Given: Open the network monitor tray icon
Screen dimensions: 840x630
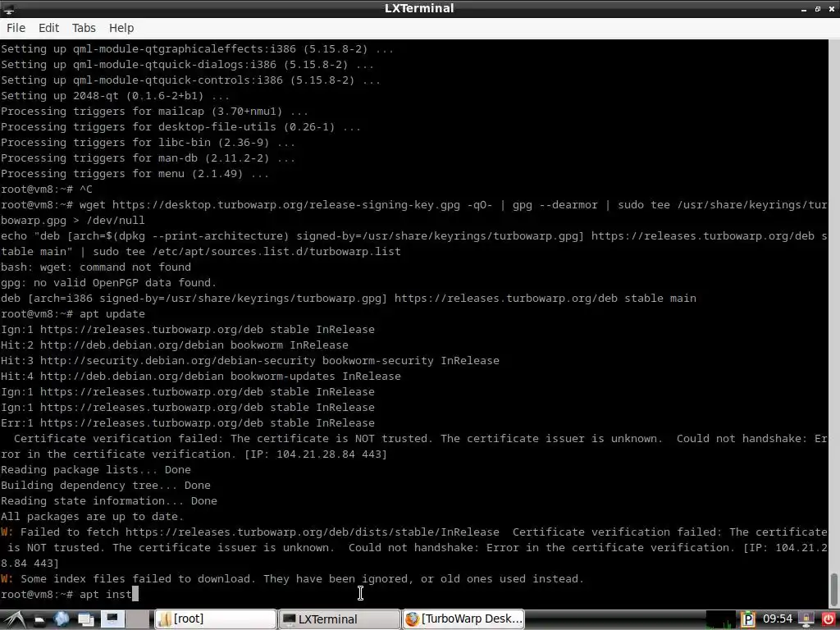Looking at the screenshot, I should pos(807,620).
